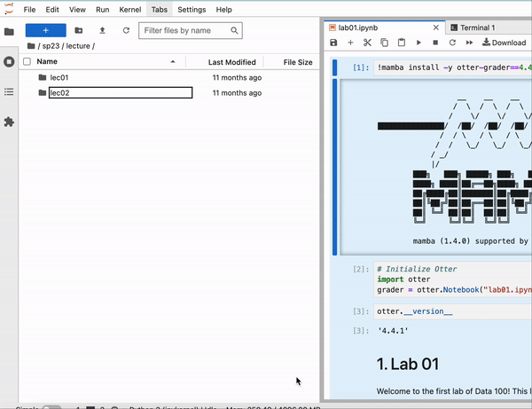Click the Initialize Otter code cell
The height and width of the screenshot is (409, 532).
pos(452,279)
